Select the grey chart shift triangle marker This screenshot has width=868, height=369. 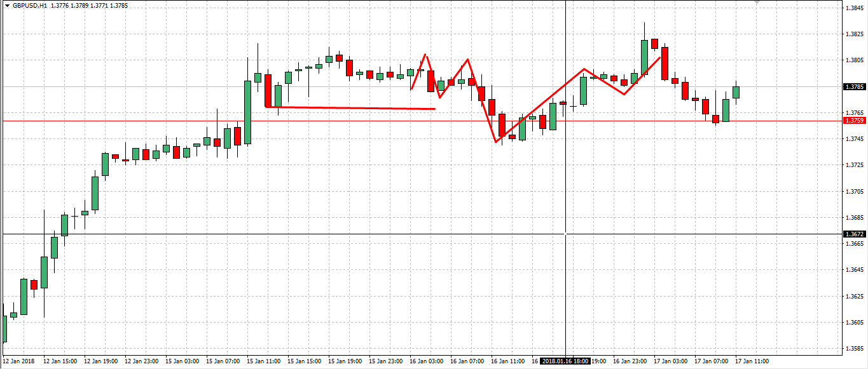tap(755, 3)
